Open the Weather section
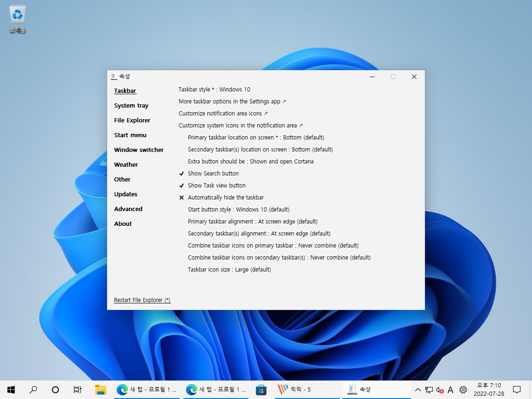Screen dimensions: 532x399 [126, 164]
